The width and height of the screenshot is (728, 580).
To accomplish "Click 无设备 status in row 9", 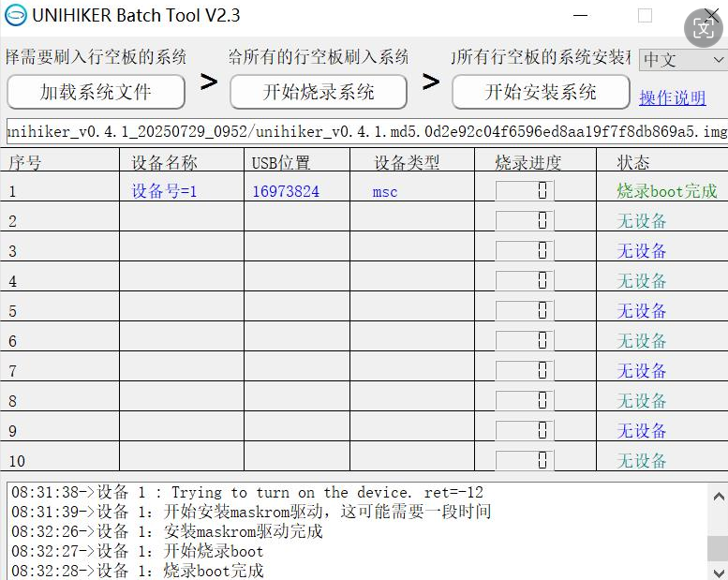I will point(641,430).
